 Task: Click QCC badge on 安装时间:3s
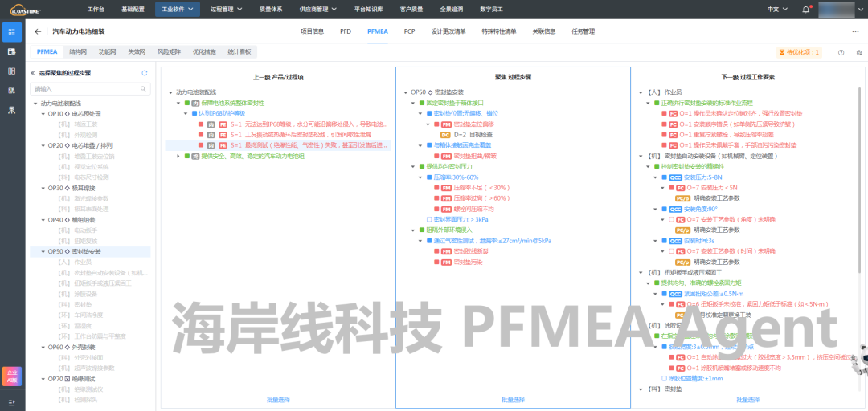click(x=675, y=241)
